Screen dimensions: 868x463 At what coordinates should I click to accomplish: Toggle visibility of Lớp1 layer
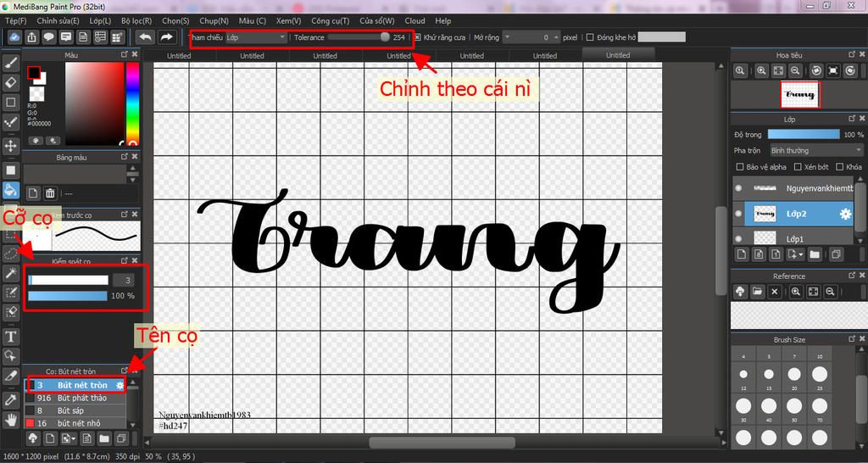tap(738, 238)
